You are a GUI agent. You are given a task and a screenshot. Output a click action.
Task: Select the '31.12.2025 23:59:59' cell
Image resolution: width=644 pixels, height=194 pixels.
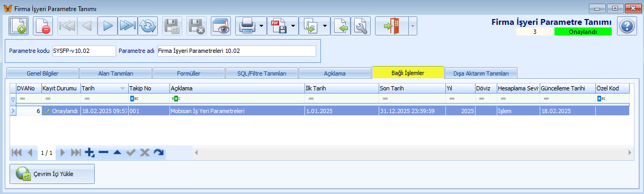point(412,111)
